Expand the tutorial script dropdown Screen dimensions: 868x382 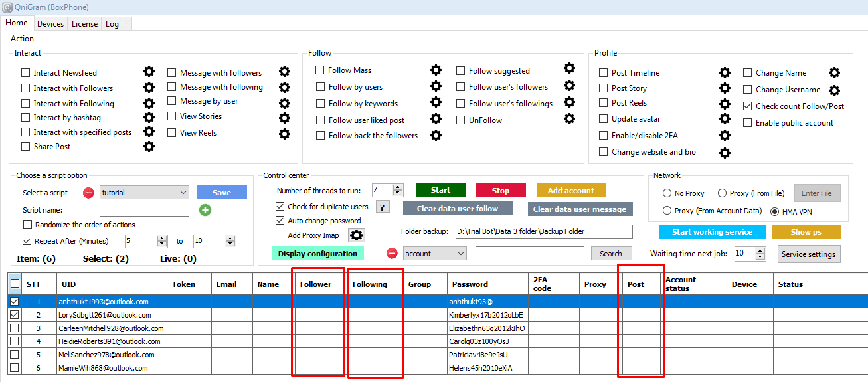coord(183,193)
